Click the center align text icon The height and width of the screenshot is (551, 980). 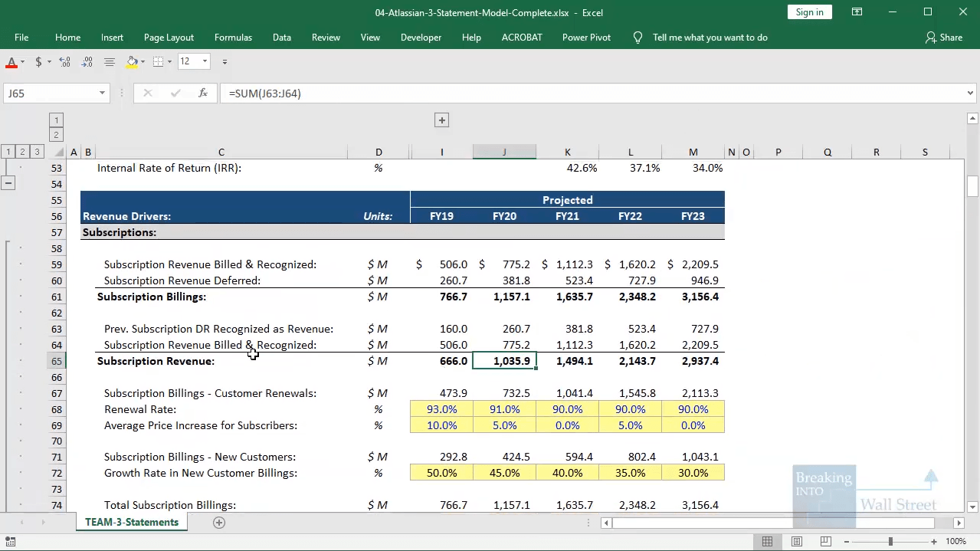pyautogui.click(x=110, y=61)
